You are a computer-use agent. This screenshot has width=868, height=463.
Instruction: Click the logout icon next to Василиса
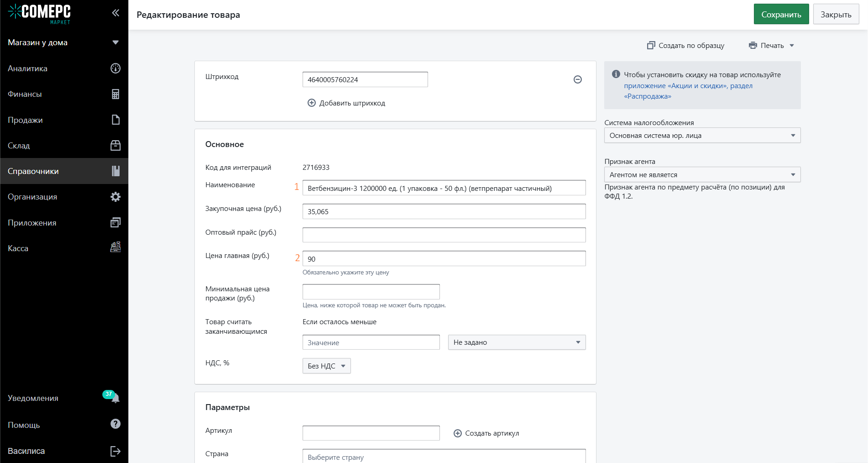(x=115, y=451)
